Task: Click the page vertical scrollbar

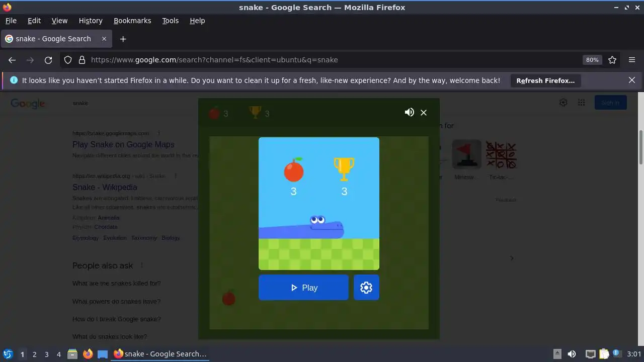Action: point(640,147)
